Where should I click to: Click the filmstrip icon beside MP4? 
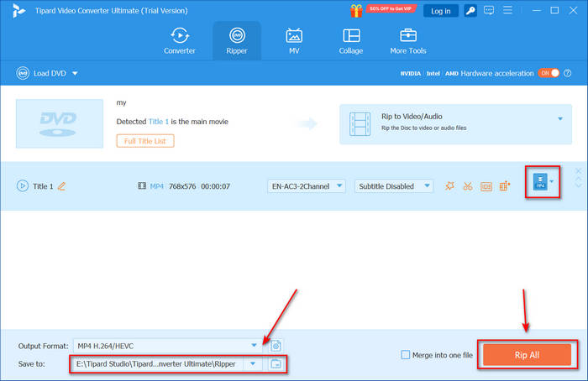pos(142,185)
